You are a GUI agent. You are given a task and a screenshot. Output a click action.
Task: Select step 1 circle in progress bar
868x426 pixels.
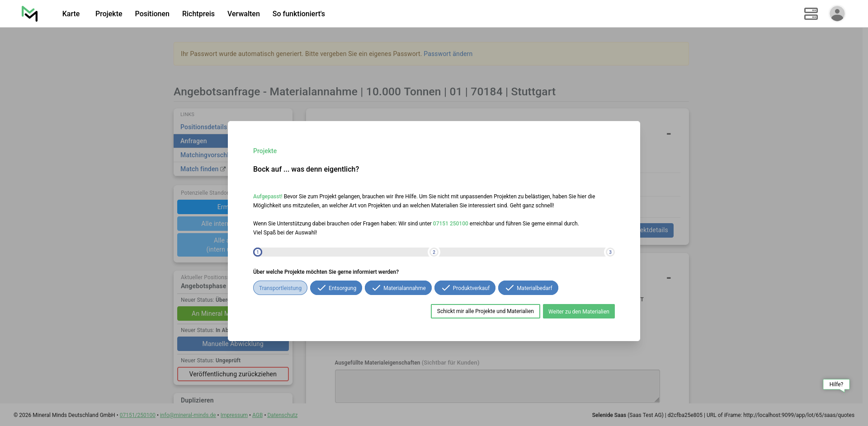coord(258,252)
